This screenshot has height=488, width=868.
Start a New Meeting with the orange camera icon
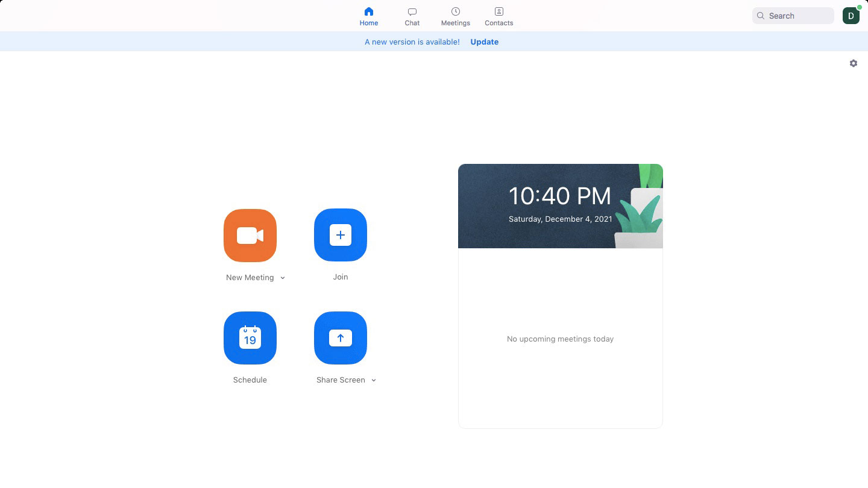point(250,236)
